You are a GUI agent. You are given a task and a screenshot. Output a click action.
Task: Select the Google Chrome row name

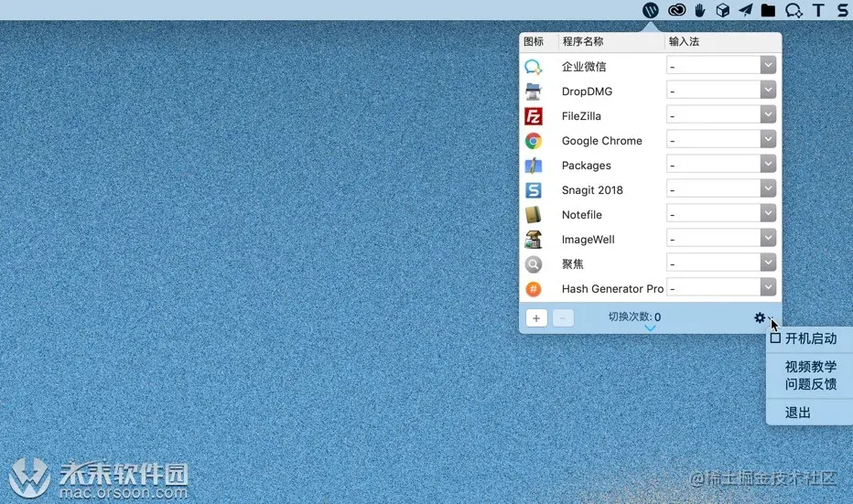(601, 141)
